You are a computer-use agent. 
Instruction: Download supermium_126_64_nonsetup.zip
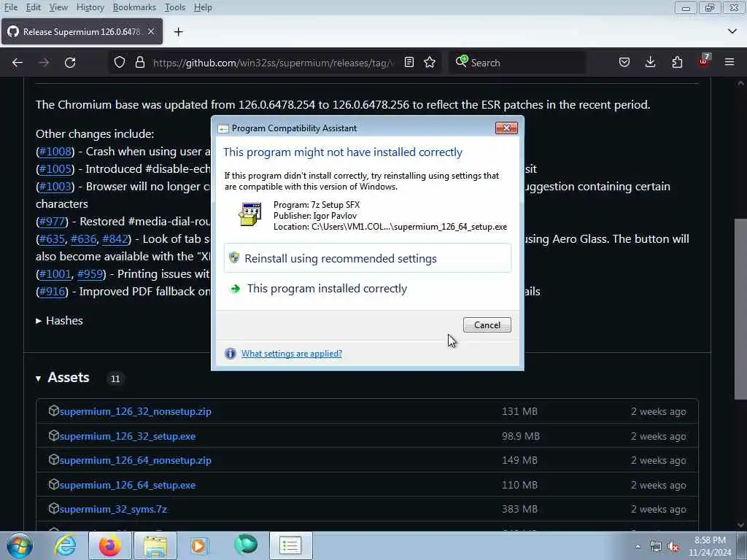[135, 461]
